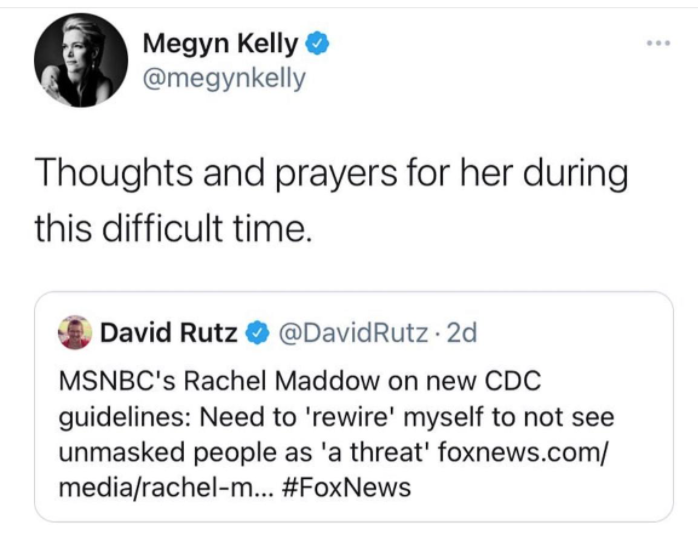Visit the @megynkelly handle

224,79
